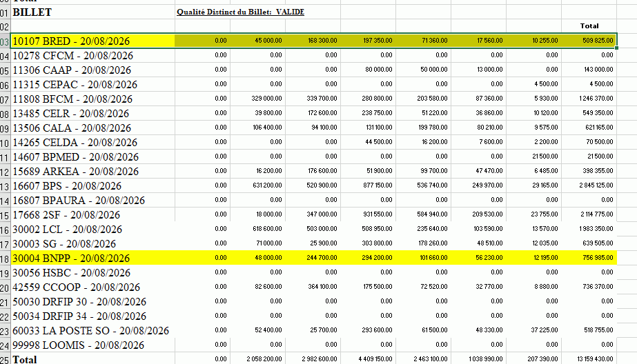Select the 13506 CALA - 20/08/2026 cell
The width and height of the screenshot is (637, 364).
coord(93,128)
